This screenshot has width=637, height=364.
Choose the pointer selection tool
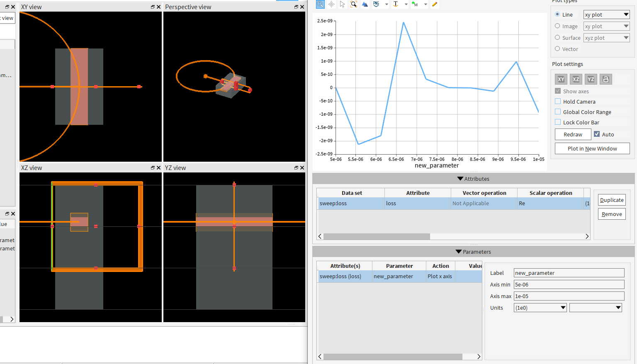click(x=342, y=4)
